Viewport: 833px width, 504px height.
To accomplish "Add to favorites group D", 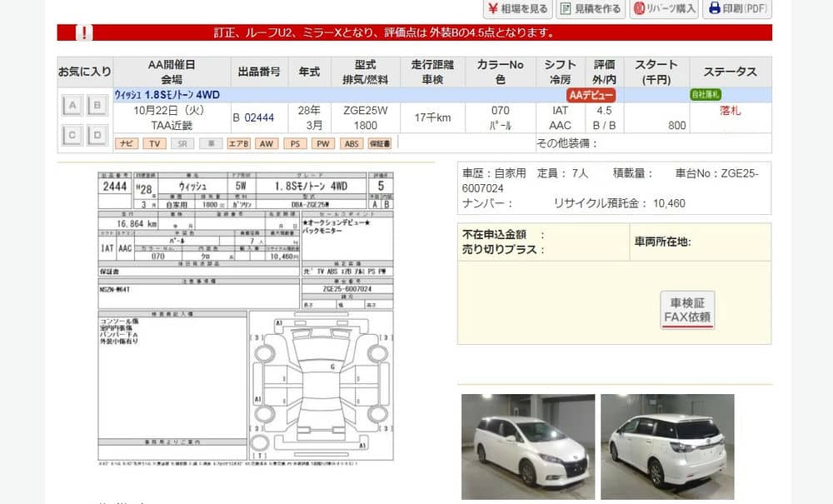I will [97, 135].
